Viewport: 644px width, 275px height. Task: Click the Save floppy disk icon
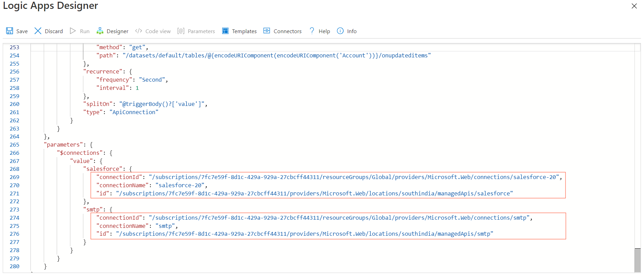tap(10, 31)
